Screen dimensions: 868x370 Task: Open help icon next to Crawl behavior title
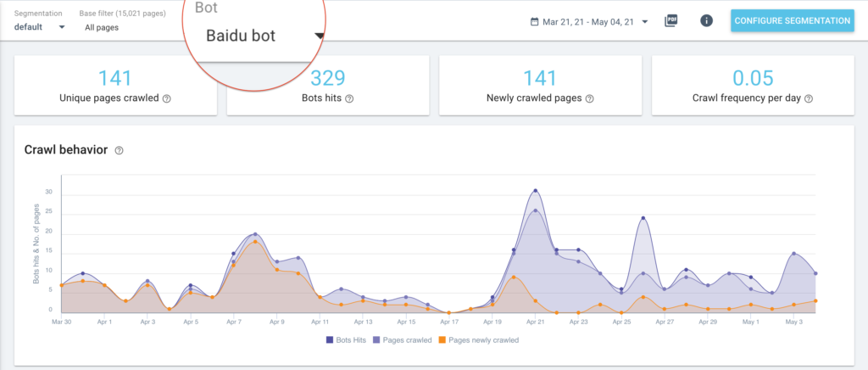[119, 150]
